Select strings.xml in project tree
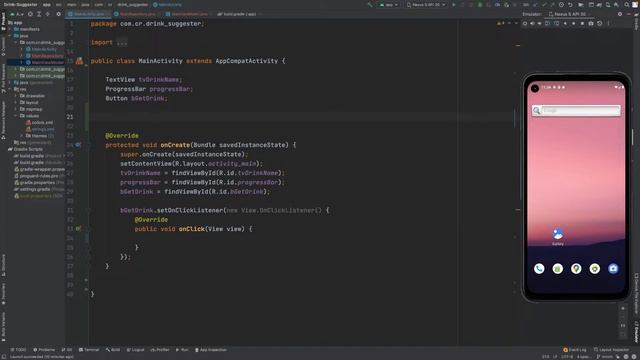This screenshot has height=360, width=640. tap(40, 129)
